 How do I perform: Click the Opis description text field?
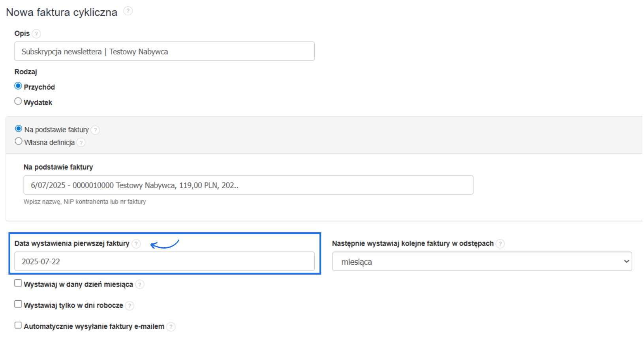tap(164, 52)
